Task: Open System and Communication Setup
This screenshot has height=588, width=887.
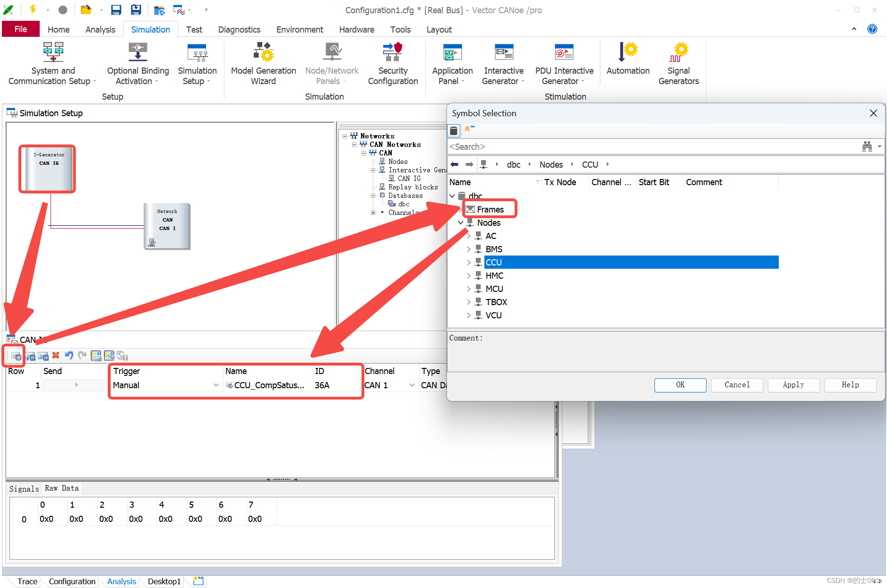Action: tap(52, 64)
